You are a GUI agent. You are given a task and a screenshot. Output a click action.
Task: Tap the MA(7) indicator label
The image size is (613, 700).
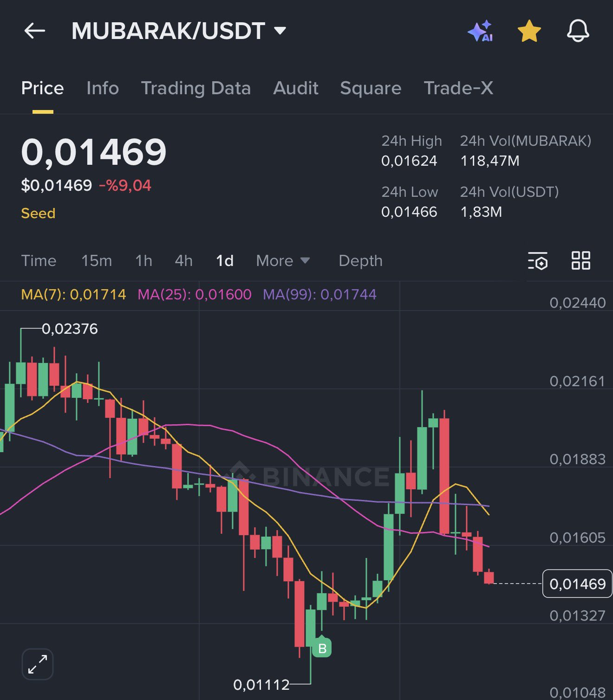[x=73, y=294]
